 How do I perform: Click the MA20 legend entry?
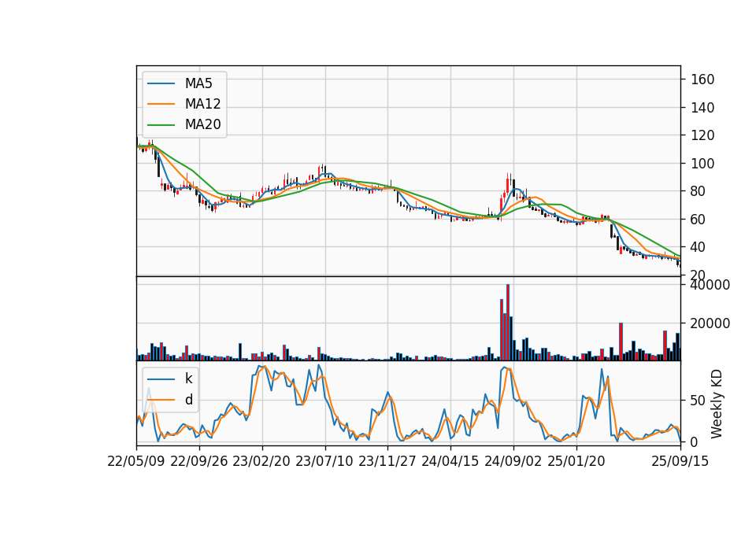[183, 124]
